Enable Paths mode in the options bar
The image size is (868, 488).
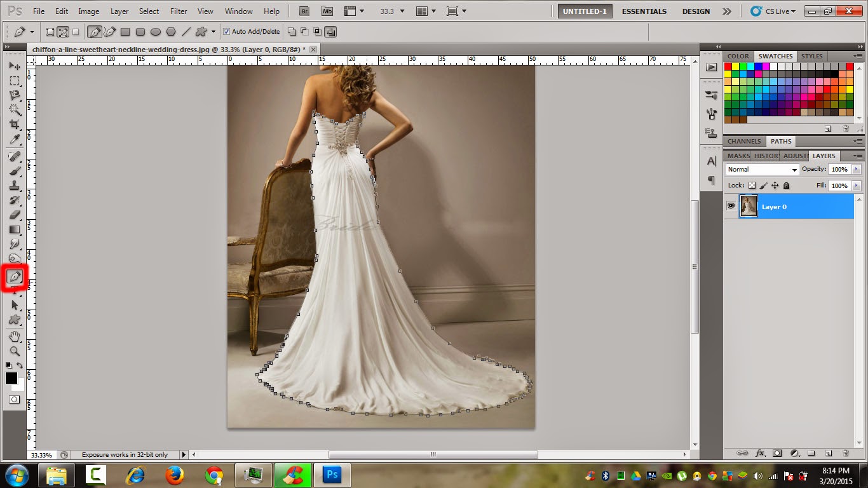(x=63, y=31)
